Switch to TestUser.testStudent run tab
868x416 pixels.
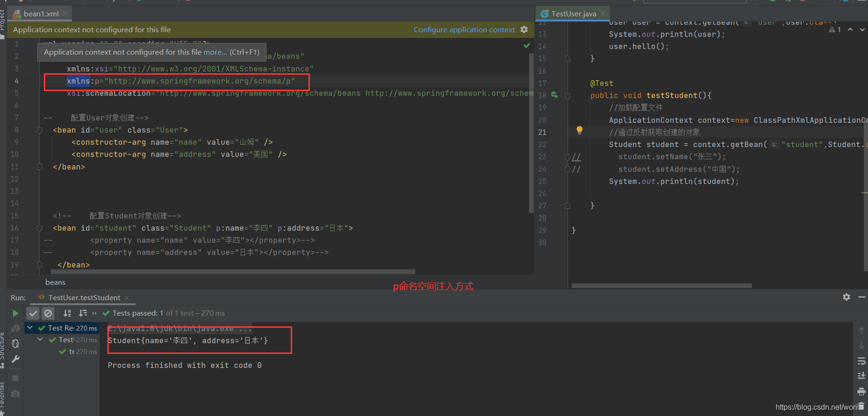pyautogui.click(x=84, y=297)
